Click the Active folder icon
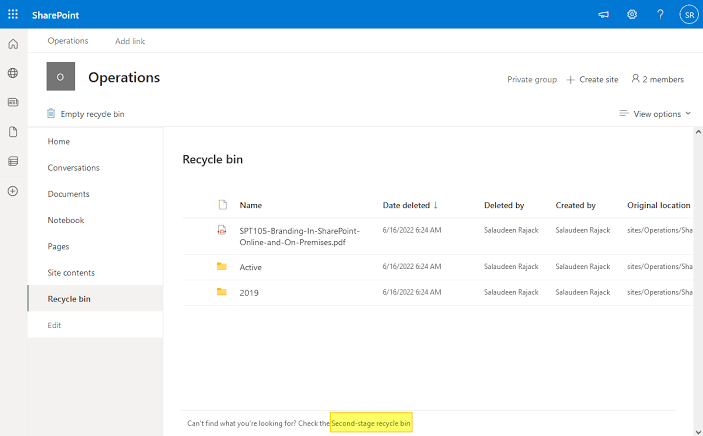This screenshot has height=436, width=703. tap(221, 266)
